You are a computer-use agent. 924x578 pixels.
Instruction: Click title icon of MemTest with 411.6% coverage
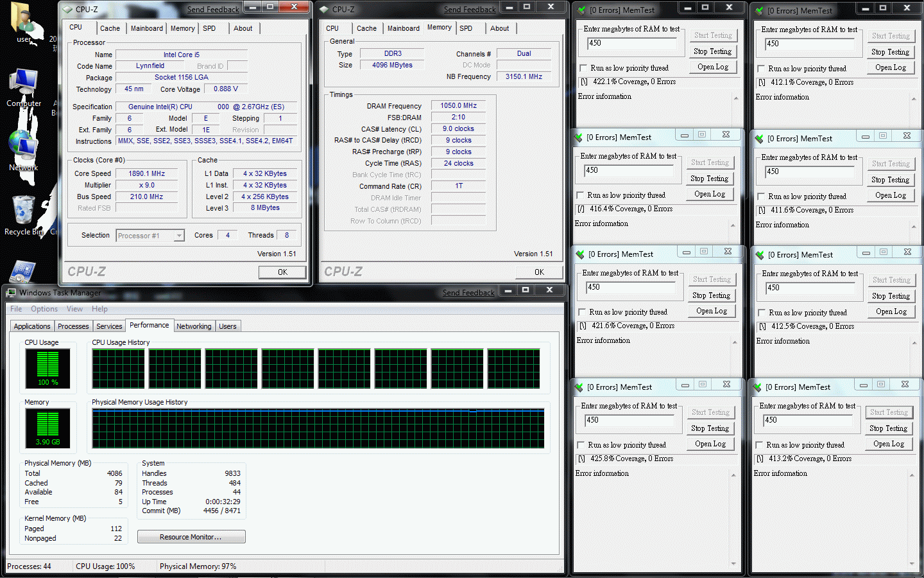pos(759,139)
